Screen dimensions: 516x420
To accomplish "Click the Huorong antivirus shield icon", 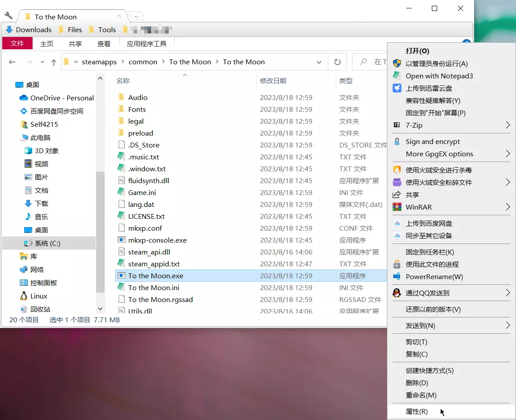I will [x=397, y=169].
